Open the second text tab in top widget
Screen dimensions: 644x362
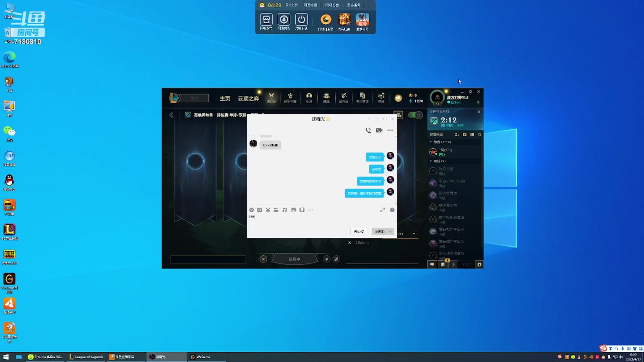click(x=310, y=5)
